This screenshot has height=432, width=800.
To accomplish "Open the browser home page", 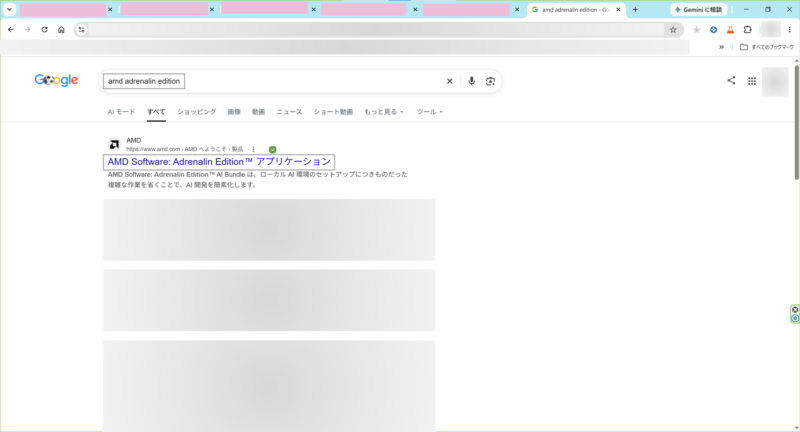I will [61, 30].
